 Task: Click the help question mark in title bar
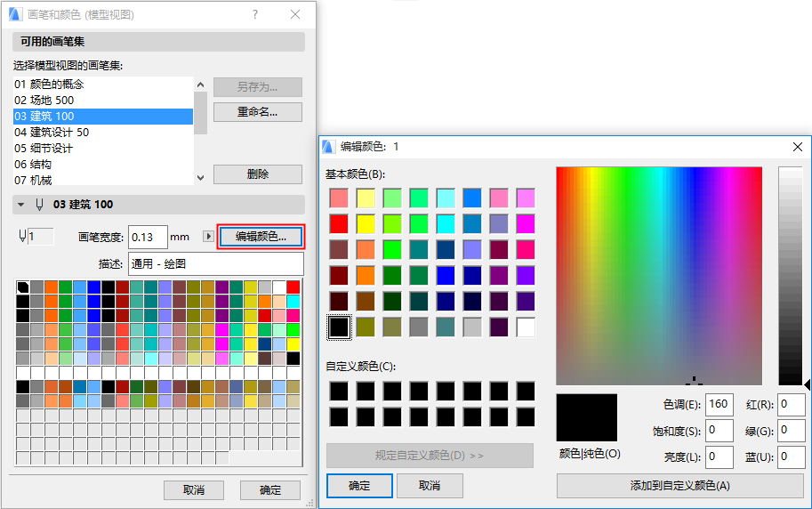tap(255, 14)
